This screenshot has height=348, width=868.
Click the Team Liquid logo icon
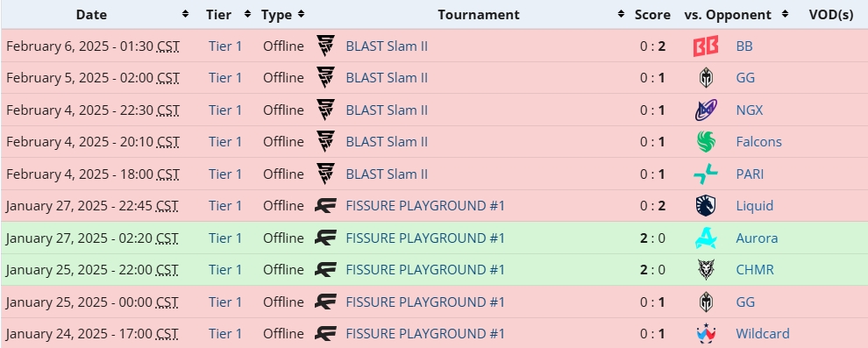706,206
